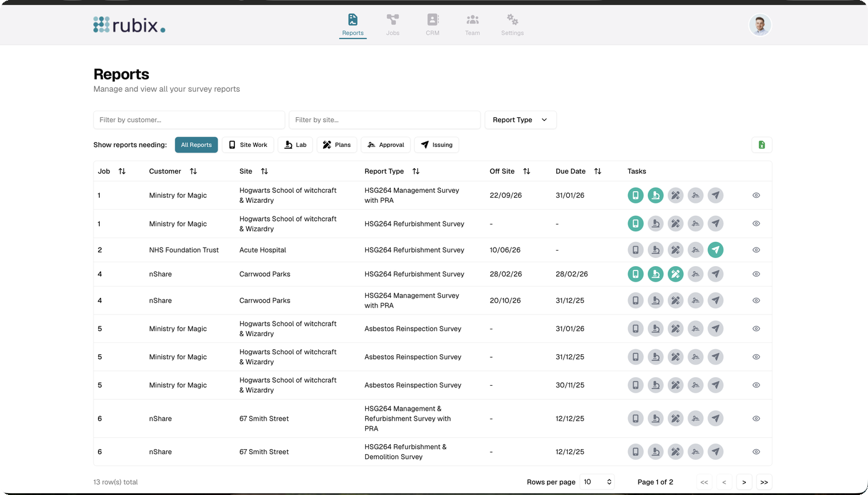
Task: Click plans task icon for 22/09/26 row
Action: [x=676, y=195]
